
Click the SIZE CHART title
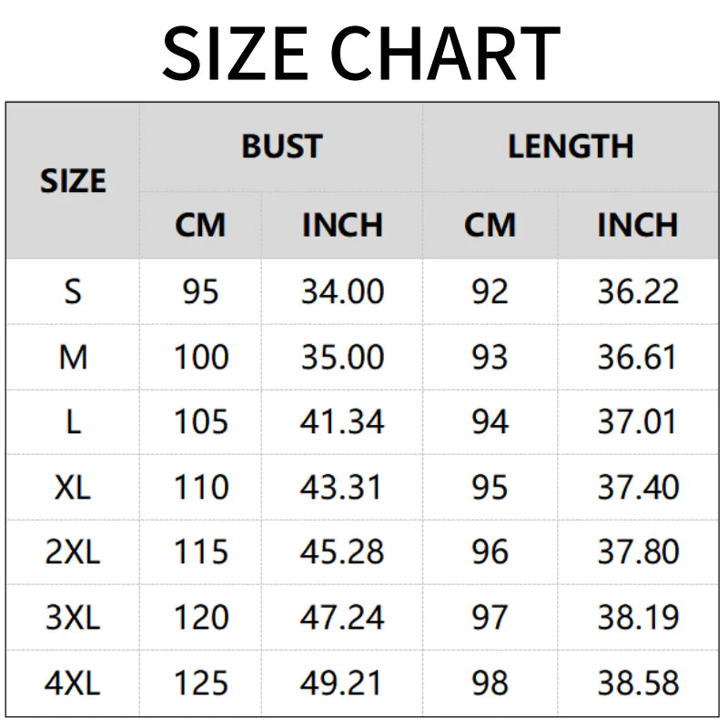pos(361,51)
